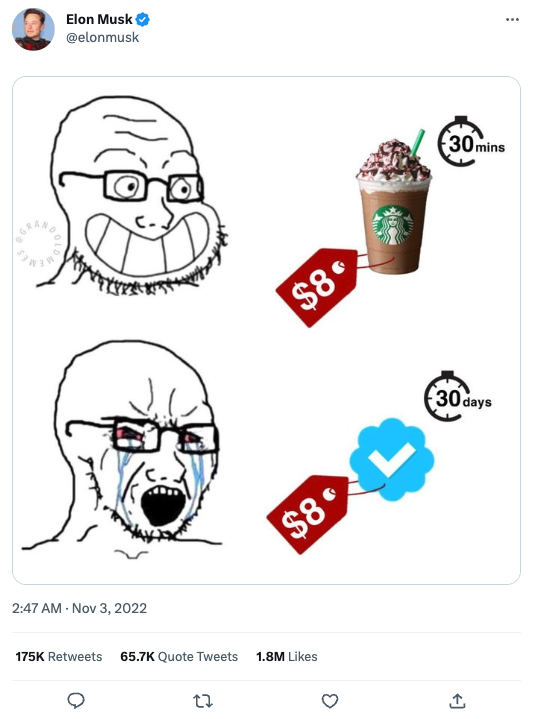Click the red $8 tag on the coffee
The width and height of the screenshot is (535, 719).
pos(317,287)
